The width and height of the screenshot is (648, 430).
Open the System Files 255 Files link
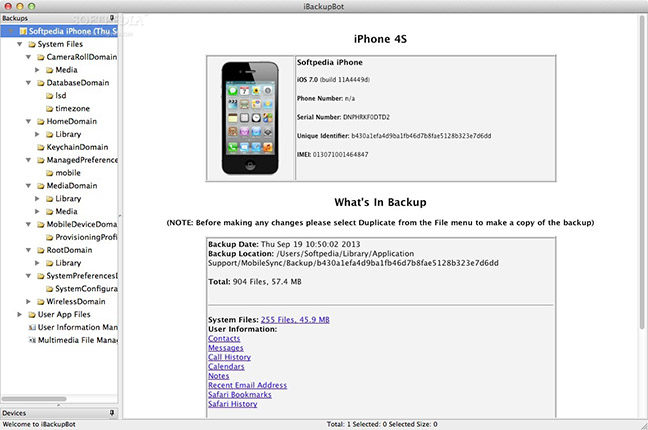tap(295, 320)
